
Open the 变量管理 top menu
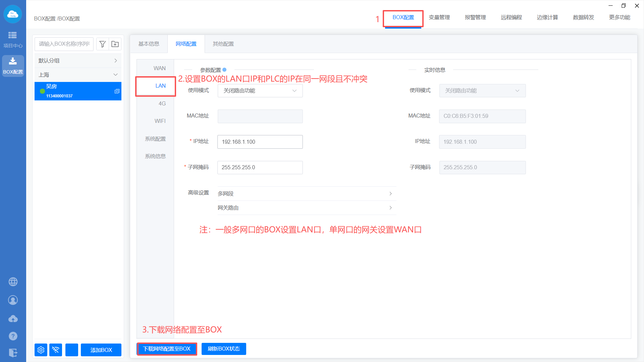click(x=439, y=17)
